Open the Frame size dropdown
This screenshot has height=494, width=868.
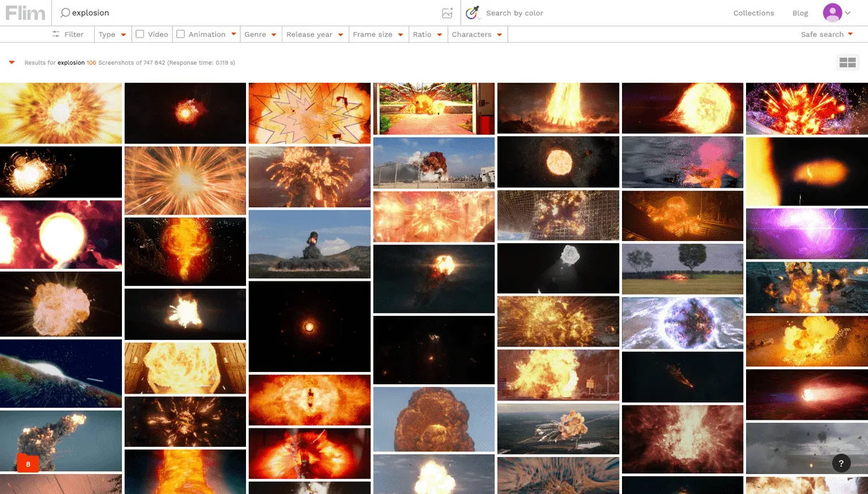pos(378,34)
